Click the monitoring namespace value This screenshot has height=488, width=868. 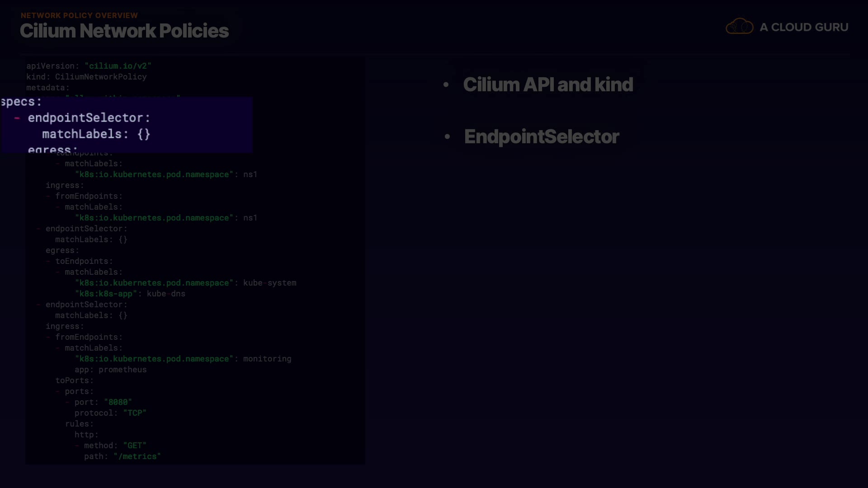(267, 359)
